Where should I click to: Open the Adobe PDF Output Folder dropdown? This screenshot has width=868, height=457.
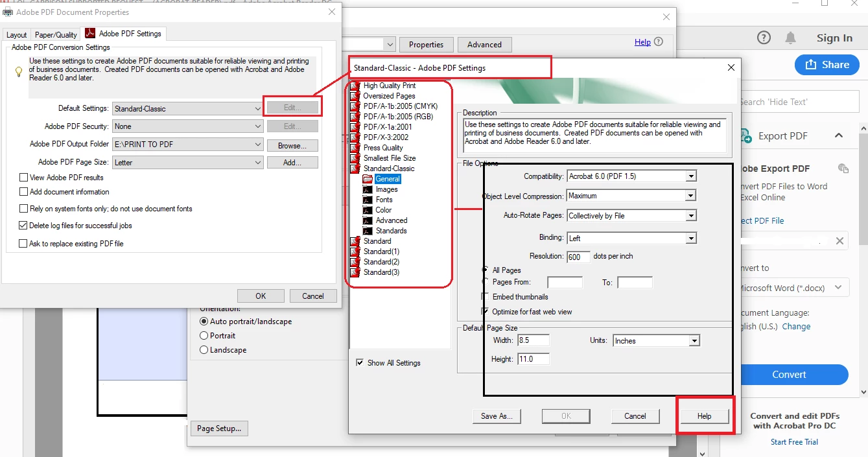[188, 145]
